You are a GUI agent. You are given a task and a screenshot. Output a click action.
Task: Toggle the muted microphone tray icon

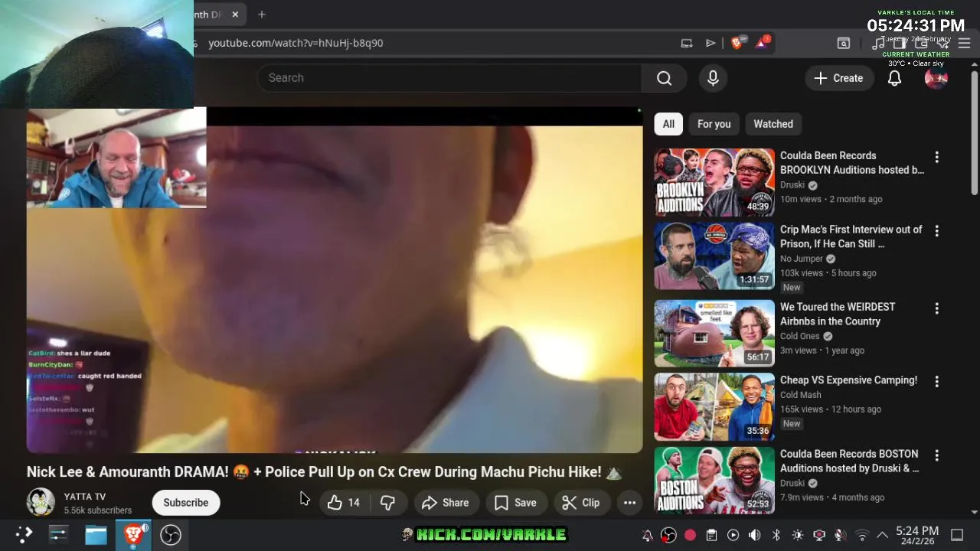coord(840,535)
